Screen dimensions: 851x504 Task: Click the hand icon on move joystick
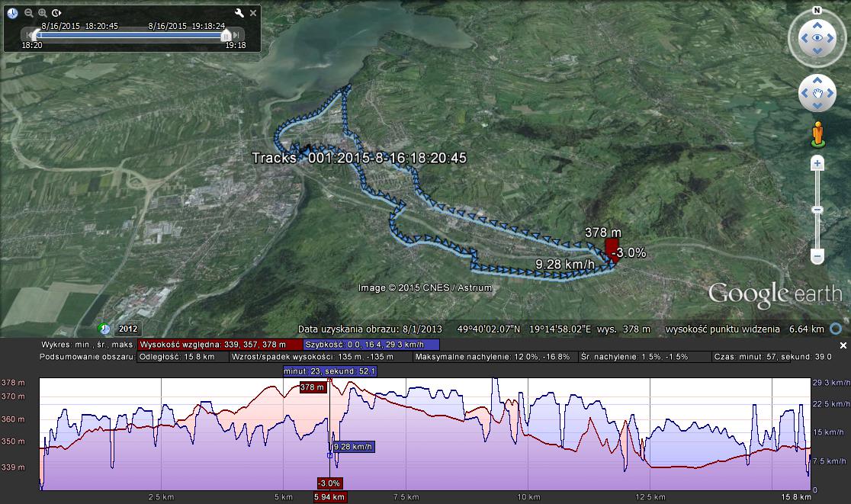[817, 93]
